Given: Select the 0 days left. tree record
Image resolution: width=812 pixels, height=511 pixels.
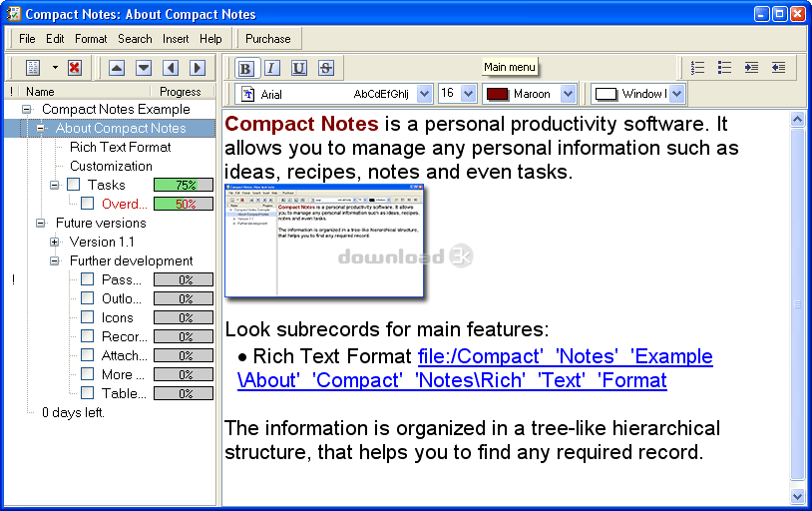Looking at the screenshot, I should 73,412.
